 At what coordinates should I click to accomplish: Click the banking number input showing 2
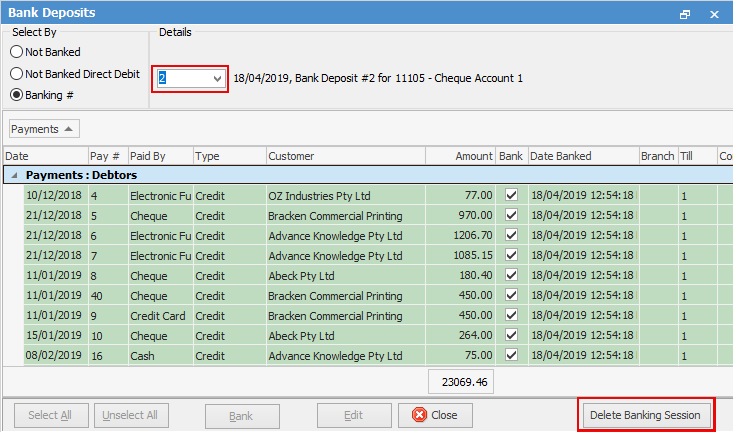[x=184, y=79]
